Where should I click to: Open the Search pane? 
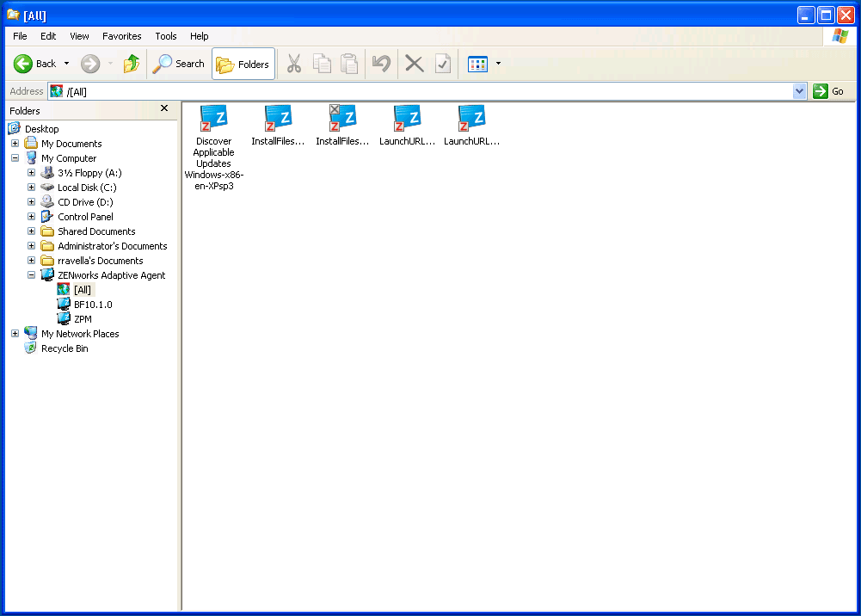point(178,64)
